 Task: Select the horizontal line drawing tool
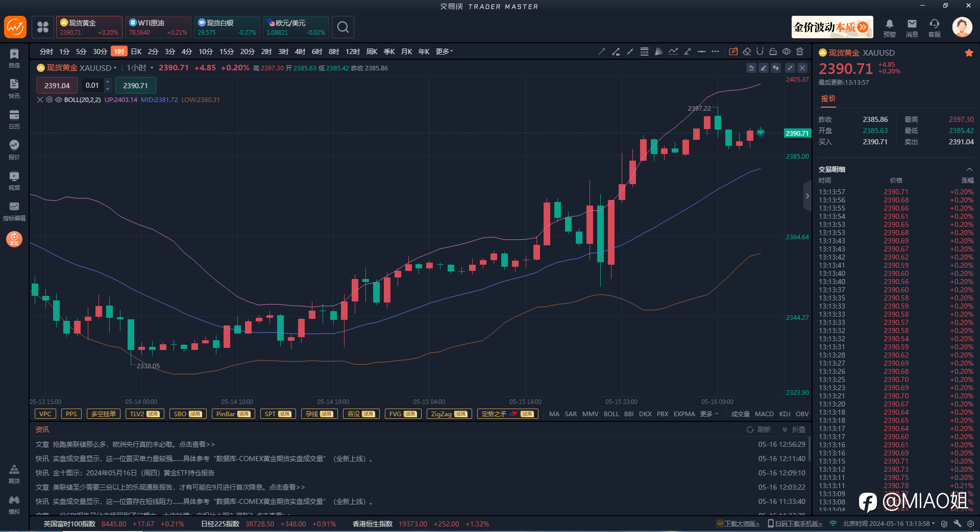pos(702,52)
